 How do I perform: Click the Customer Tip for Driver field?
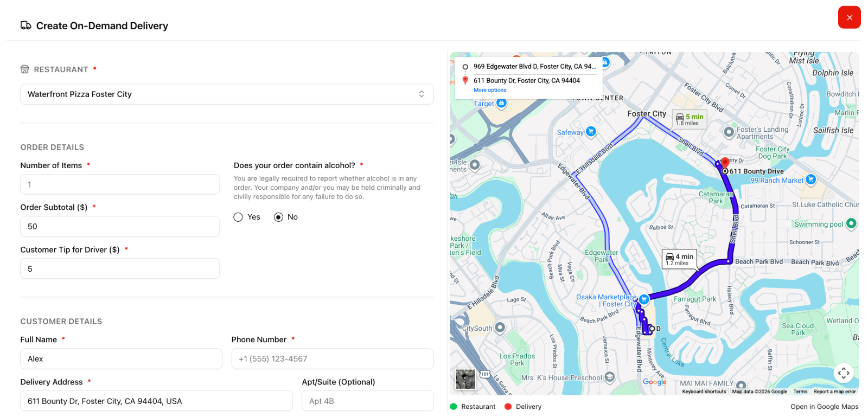tap(120, 269)
